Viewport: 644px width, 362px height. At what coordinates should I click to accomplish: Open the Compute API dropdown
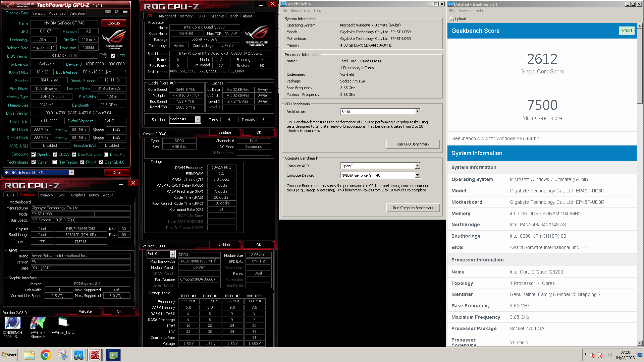tap(418, 166)
